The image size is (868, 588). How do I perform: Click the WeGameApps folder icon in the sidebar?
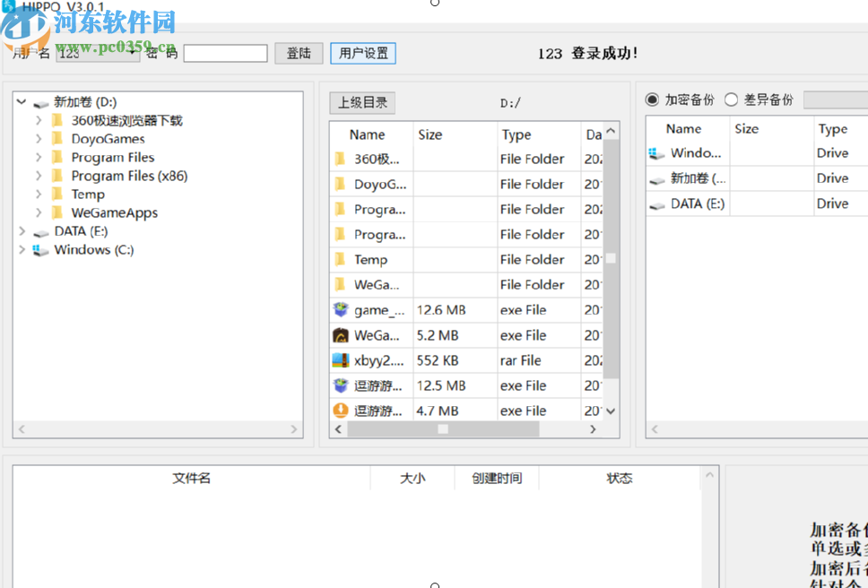click(x=57, y=212)
